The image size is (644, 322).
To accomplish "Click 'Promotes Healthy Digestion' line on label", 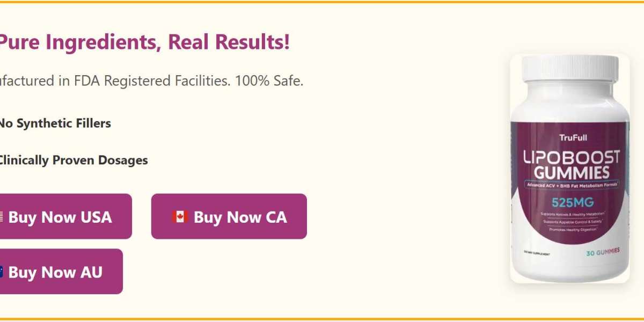I will click(x=573, y=229).
